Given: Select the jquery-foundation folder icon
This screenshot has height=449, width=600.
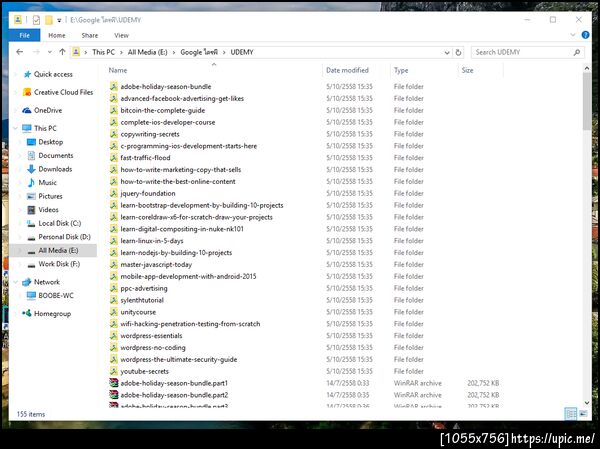Looking at the screenshot, I should 114,193.
